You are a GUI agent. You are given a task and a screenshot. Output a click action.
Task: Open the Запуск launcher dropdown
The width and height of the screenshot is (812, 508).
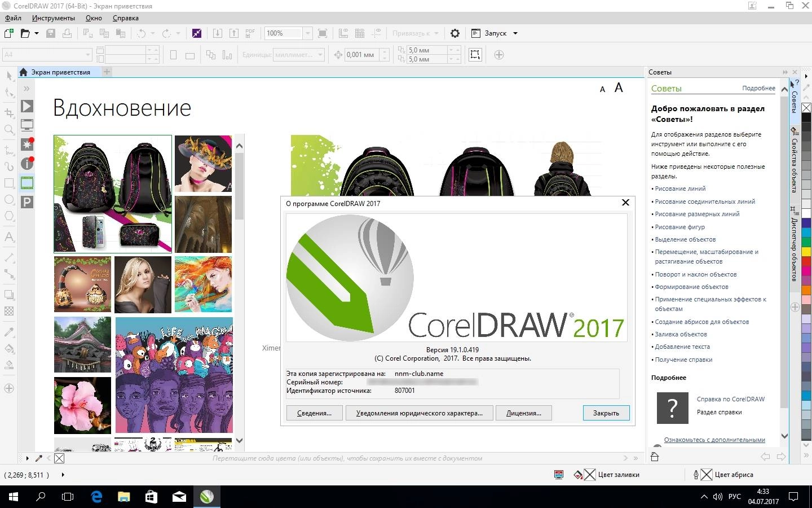(x=515, y=33)
